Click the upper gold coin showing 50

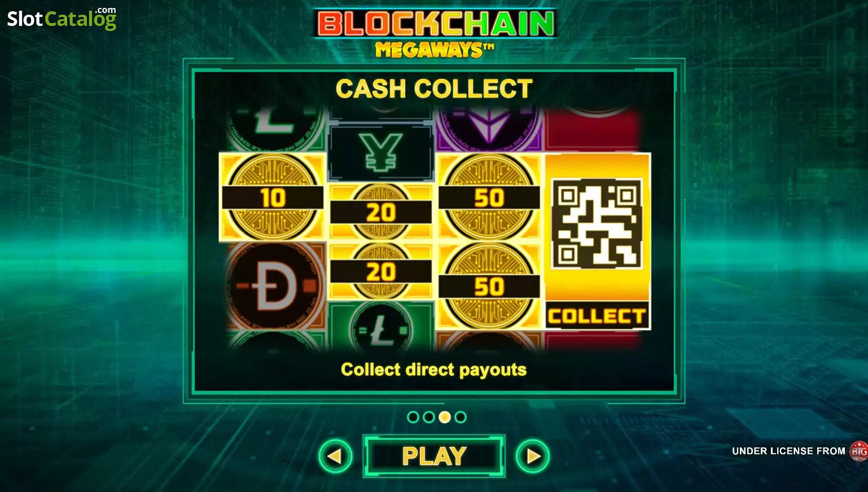tap(489, 197)
